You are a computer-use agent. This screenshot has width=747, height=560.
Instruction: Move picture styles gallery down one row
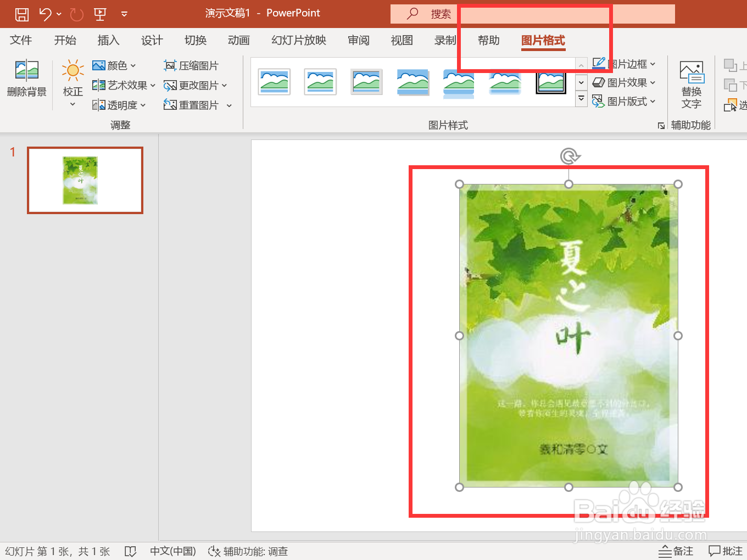(581, 82)
